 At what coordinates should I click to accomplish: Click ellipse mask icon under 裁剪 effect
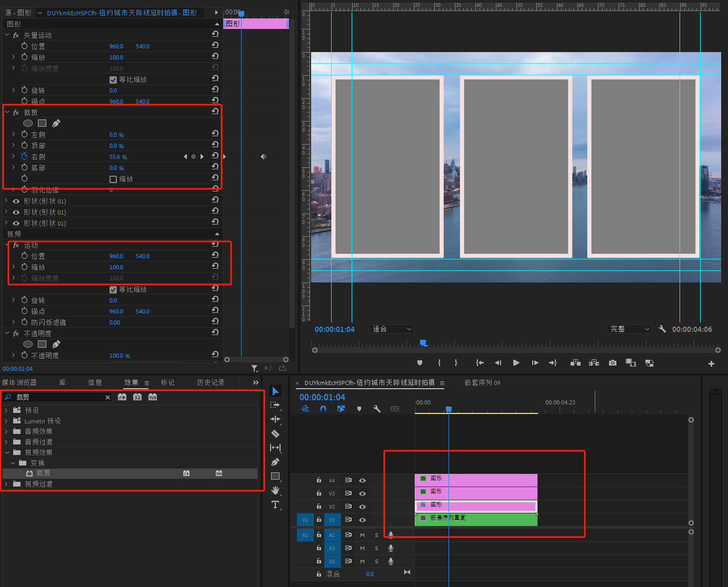[28, 123]
